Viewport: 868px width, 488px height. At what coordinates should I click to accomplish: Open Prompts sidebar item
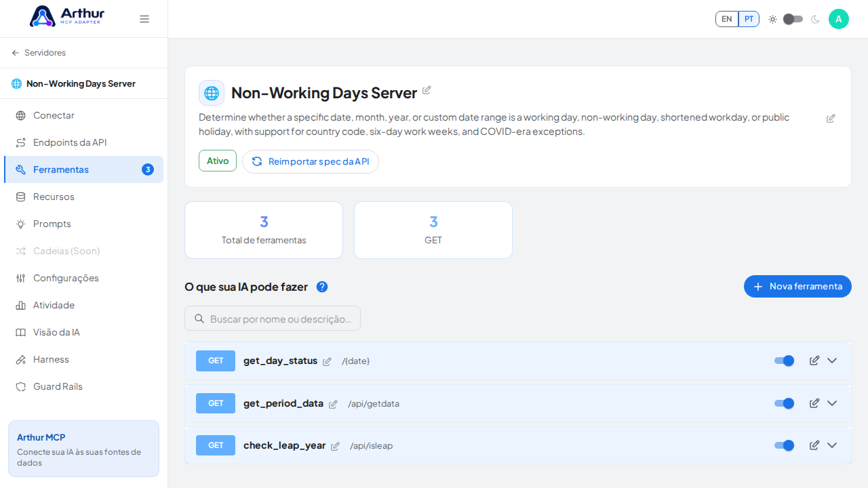tap(83, 224)
